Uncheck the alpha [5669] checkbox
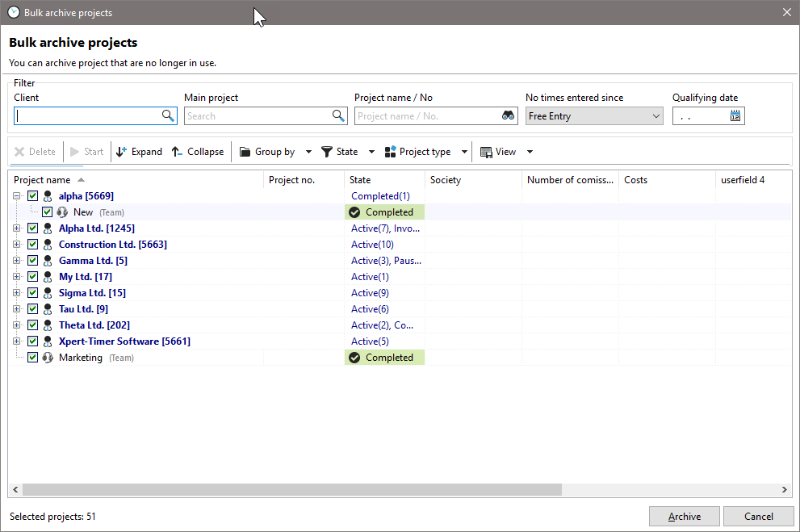Viewport: 800px width, 532px height. tap(32, 196)
